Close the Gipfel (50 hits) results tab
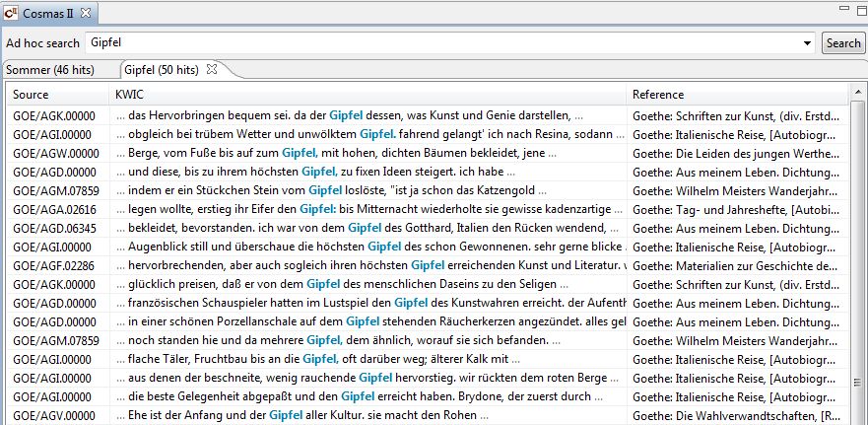The width and height of the screenshot is (868, 425). click(211, 69)
